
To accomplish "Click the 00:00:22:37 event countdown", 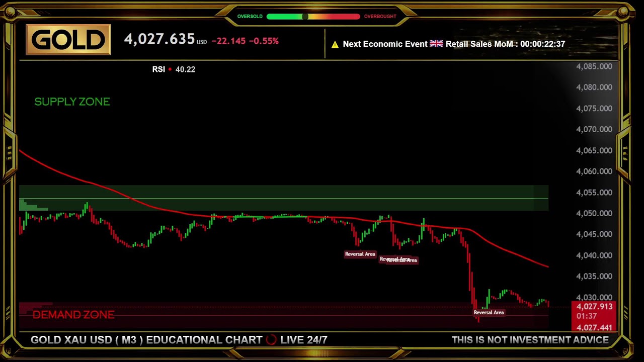I will pyautogui.click(x=543, y=44).
